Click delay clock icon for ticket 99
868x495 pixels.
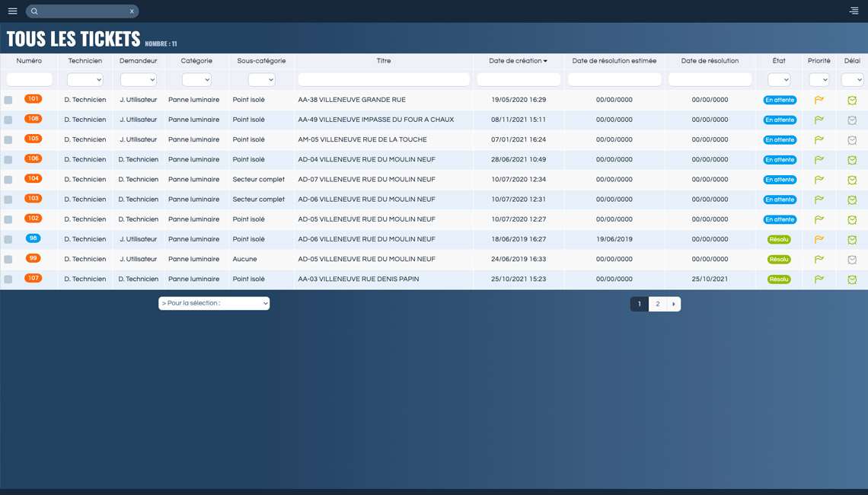[x=852, y=260]
